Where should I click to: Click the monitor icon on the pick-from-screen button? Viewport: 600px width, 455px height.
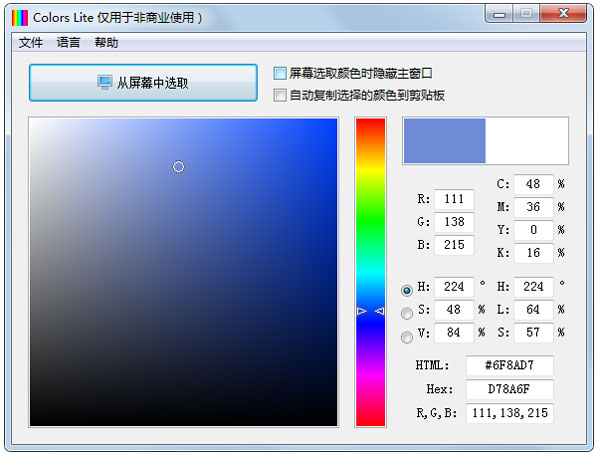coord(104,82)
